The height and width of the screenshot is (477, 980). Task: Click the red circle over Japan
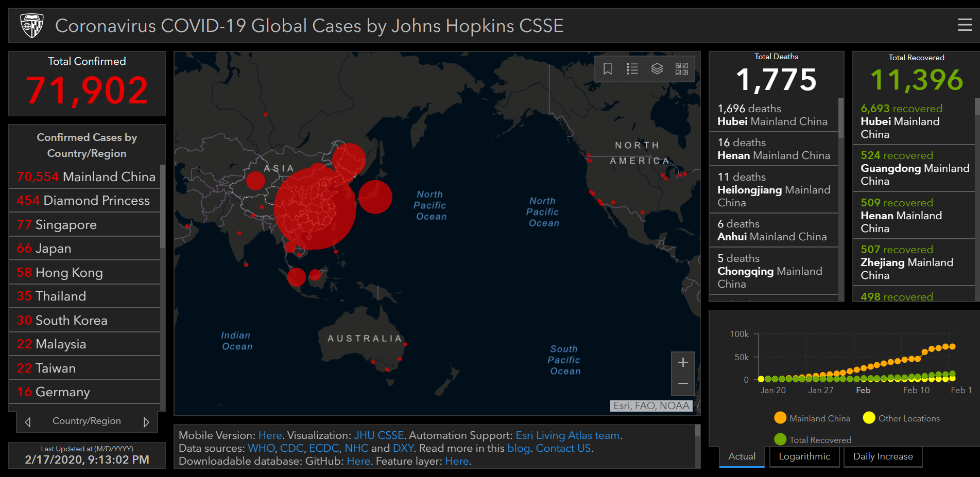click(375, 197)
